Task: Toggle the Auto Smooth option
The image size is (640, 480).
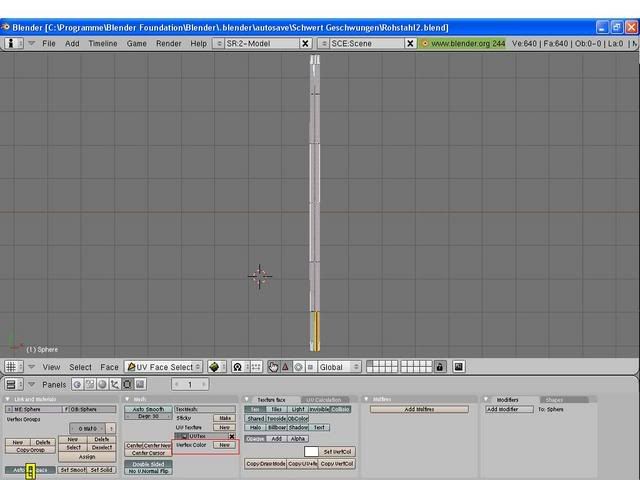Action: [x=148, y=409]
